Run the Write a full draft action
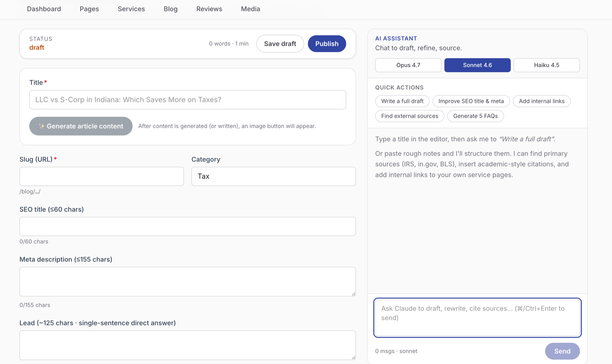Viewport: 612px width, 364px height. [402, 101]
